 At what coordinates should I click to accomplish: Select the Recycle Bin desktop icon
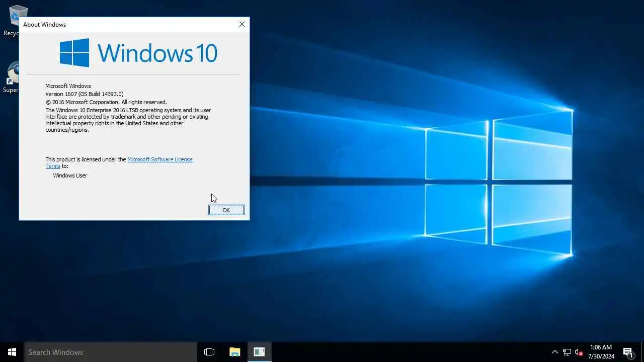11,21
